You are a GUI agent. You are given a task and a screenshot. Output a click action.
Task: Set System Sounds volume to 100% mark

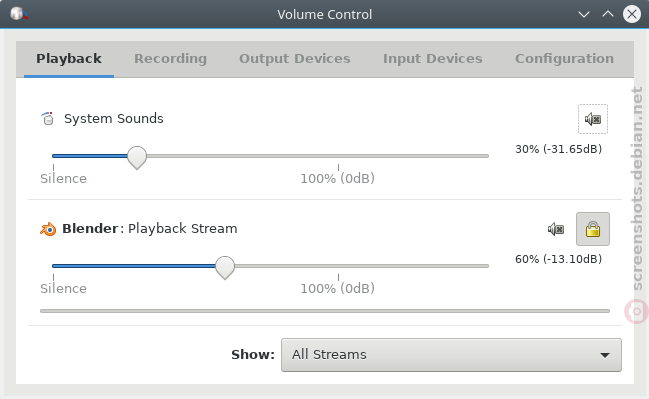click(x=338, y=156)
